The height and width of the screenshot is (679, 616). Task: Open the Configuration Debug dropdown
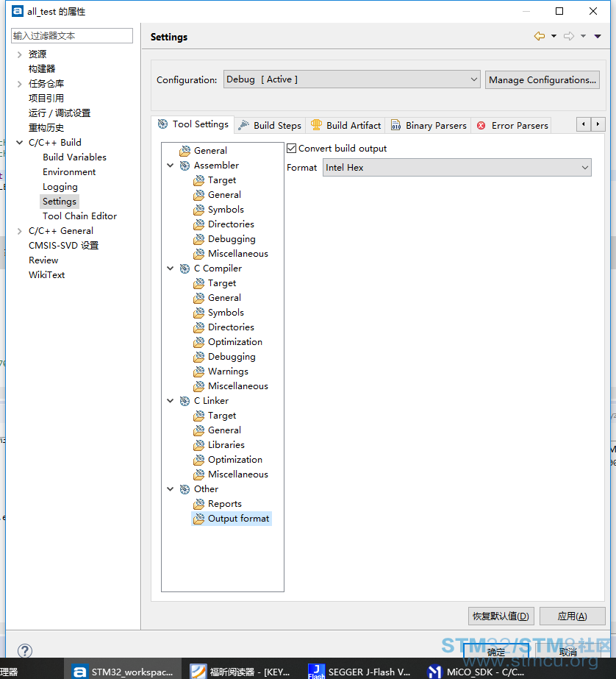click(351, 79)
